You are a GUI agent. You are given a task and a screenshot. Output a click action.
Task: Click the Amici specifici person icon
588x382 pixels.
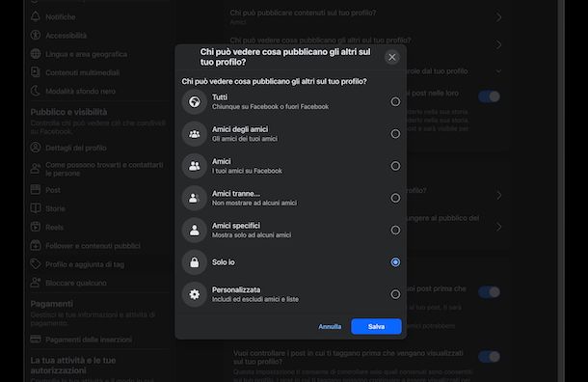click(195, 230)
